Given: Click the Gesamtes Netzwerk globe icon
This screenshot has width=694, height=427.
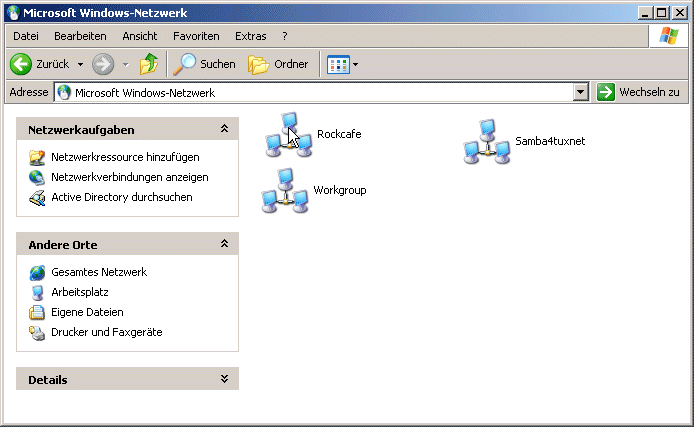Looking at the screenshot, I should tap(37, 273).
